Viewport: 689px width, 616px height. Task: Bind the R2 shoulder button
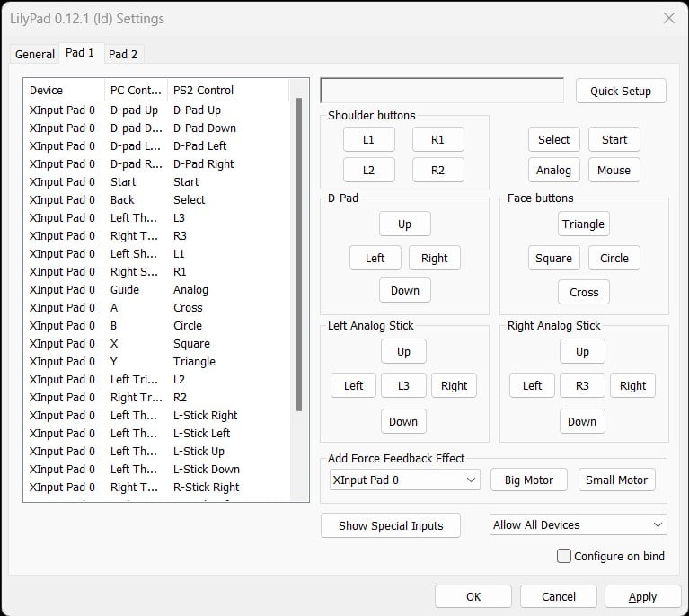click(437, 170)
